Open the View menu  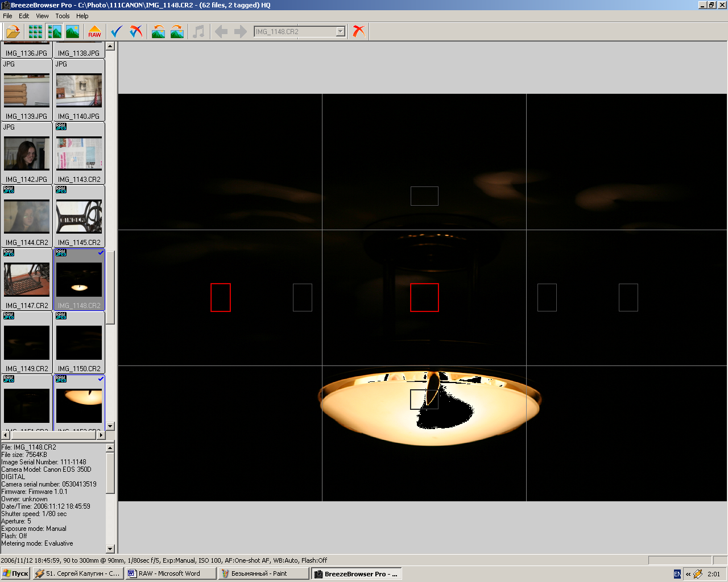click(42, 16)
